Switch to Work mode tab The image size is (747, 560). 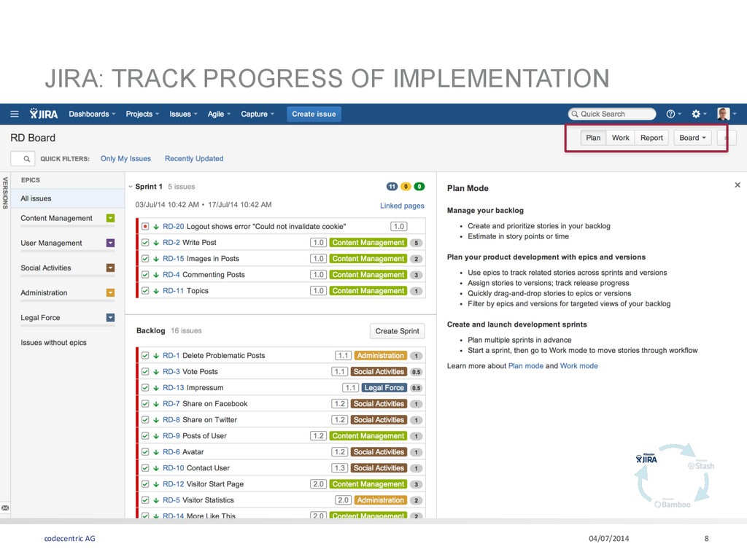point(620,138)
